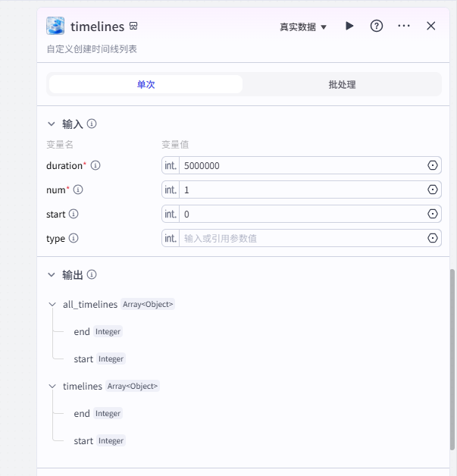This screenshot has width=457, height=476.
Task: Switch to the 单次 tab
Action: point(146,84)
